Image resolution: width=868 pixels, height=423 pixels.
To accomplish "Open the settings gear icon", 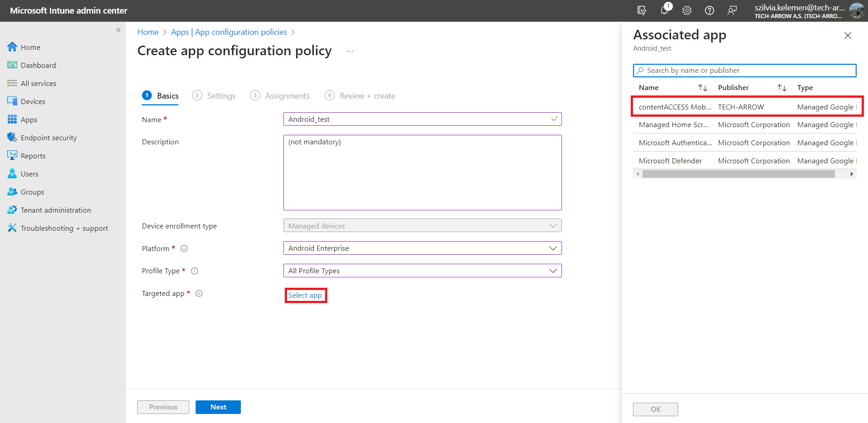I will [687, 10].
